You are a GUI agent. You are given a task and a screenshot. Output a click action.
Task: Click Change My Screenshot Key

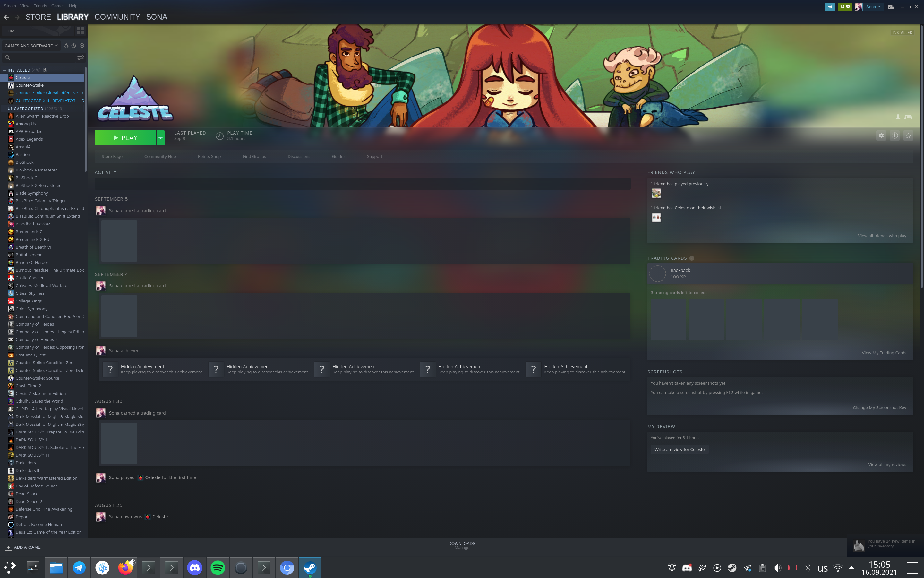[879, 408]
